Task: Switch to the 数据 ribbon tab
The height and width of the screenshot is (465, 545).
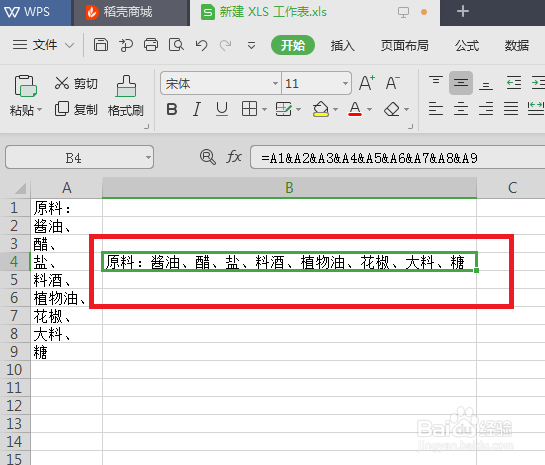Action: pyautogui.click(x=517, y=46)
